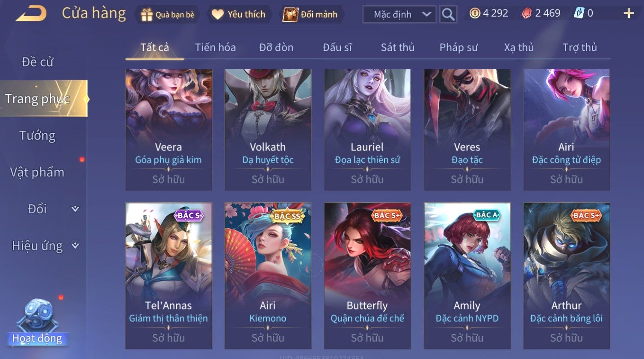Click the blue voucher ticket icon

point(579,13)
